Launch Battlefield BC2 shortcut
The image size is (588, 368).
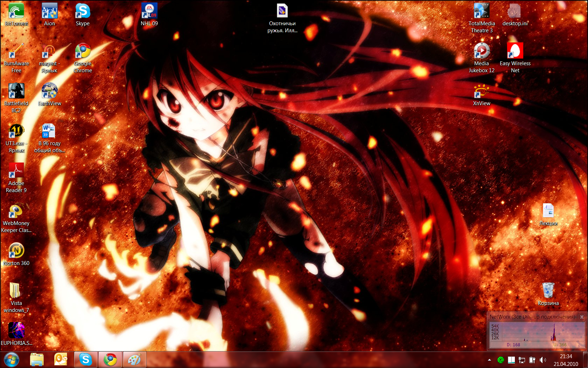click(16, 98)
